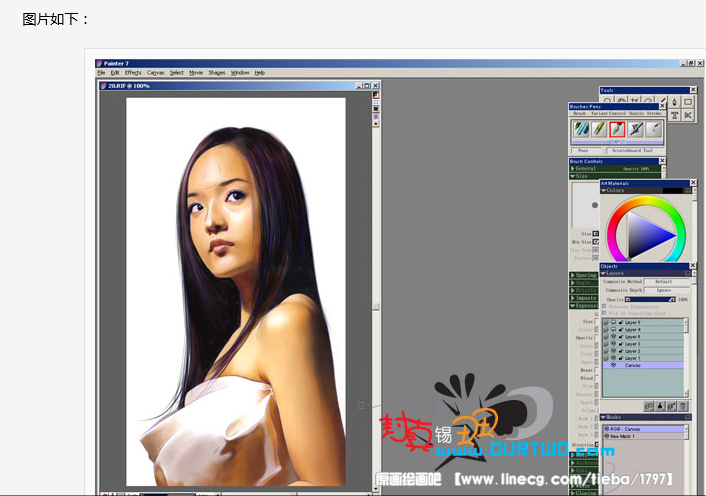Toggle Pick Up Underlying Color checkbox
Image resolution: width=706 pixels, height=496 pixels.
[604, 313]
